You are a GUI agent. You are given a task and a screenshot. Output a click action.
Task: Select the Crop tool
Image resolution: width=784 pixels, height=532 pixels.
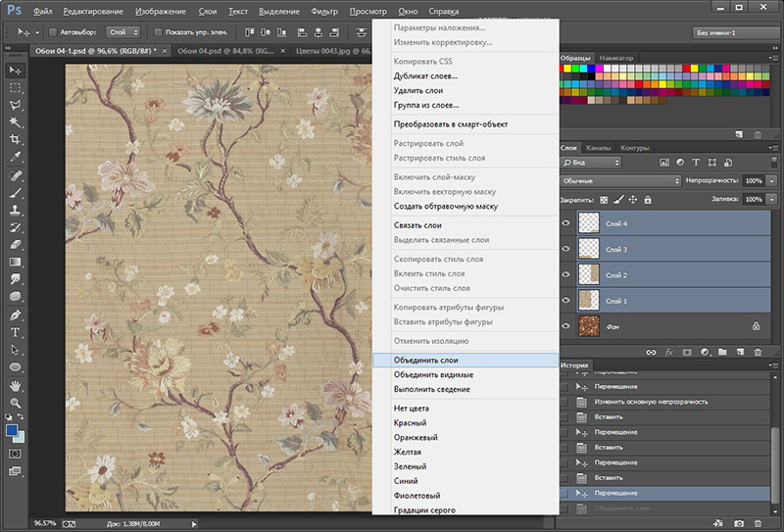pos(15,139)
